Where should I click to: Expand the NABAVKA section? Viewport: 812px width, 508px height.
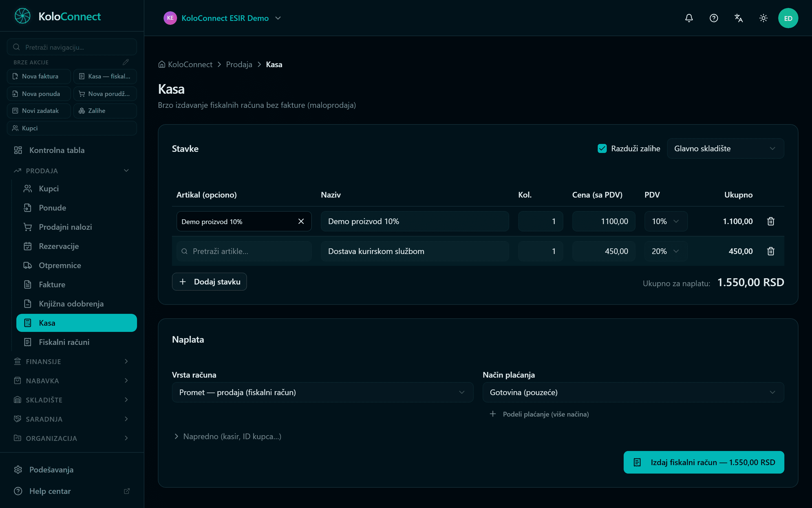click(x=72, y=381)
